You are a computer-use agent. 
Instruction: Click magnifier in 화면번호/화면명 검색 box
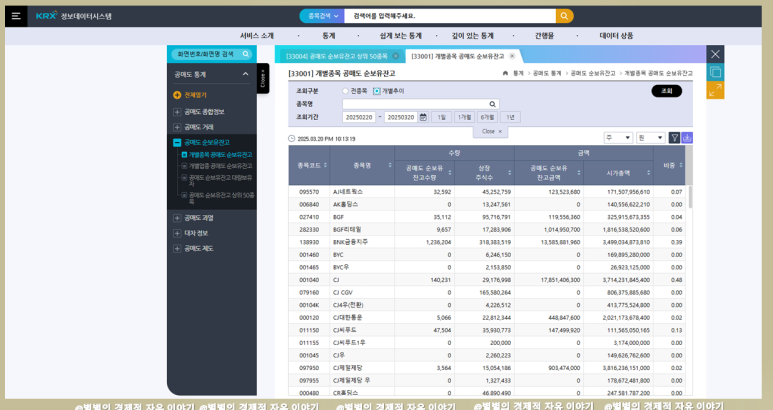pos(246,54)
